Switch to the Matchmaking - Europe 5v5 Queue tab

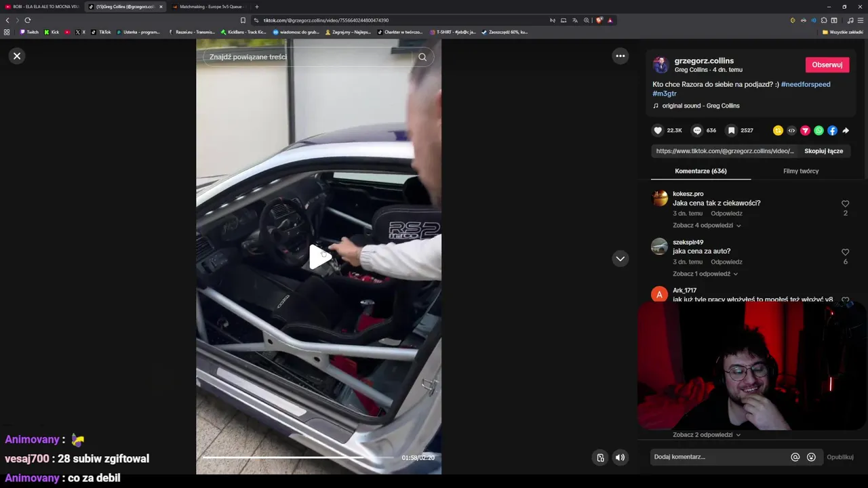point(208,7)
